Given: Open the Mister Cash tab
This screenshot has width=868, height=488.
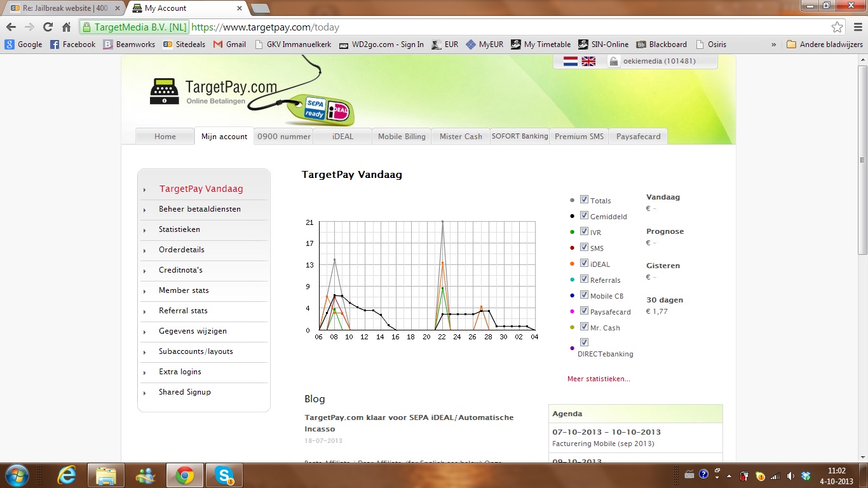Looking at the screenshot, I should pyautogui.click(x=461, y=136).
